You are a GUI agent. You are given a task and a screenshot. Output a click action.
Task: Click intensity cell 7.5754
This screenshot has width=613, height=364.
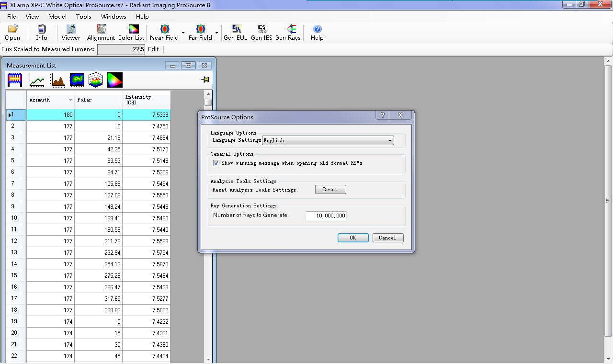pyautogui.click(x=146, y=253)
